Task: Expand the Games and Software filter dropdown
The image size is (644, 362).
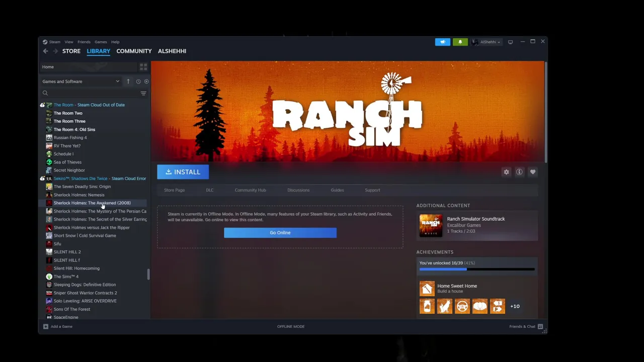Action: [x=81, y=81]
